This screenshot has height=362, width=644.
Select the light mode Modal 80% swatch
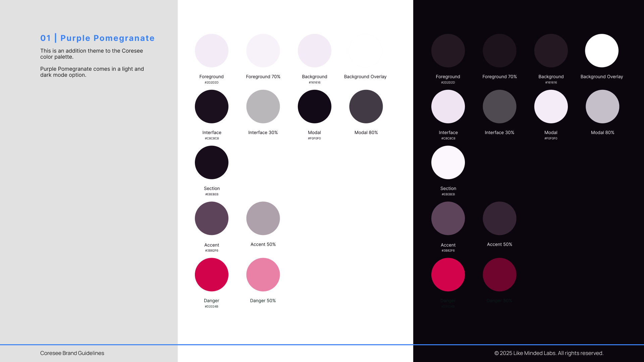pyautogui.click(x=366, y=106)
